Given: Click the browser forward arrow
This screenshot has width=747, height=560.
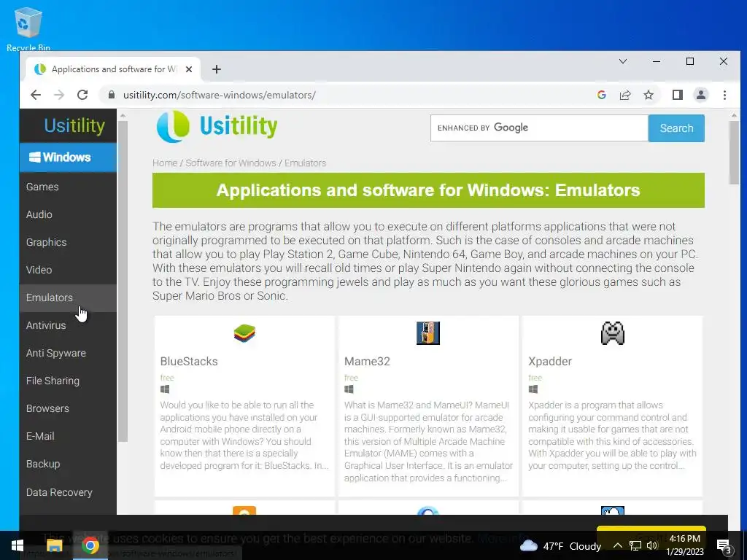Looking at the screenshot, I should pos(59,95).
